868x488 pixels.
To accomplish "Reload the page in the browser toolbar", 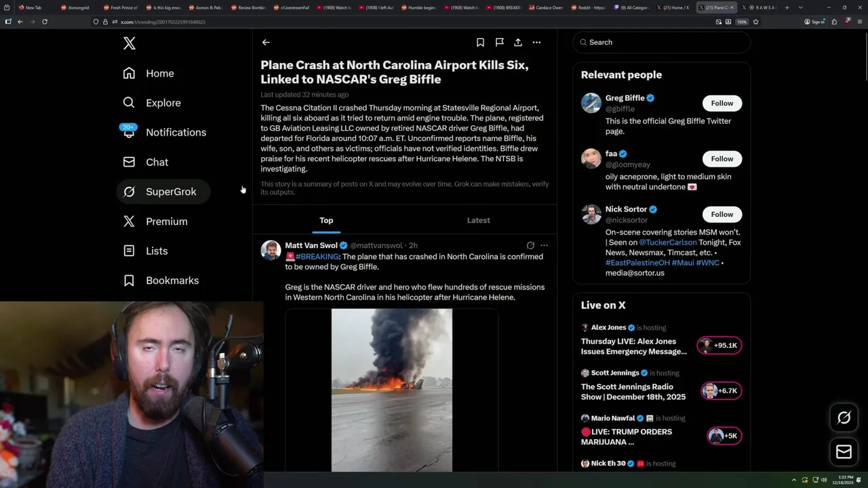I will point(45,22).
